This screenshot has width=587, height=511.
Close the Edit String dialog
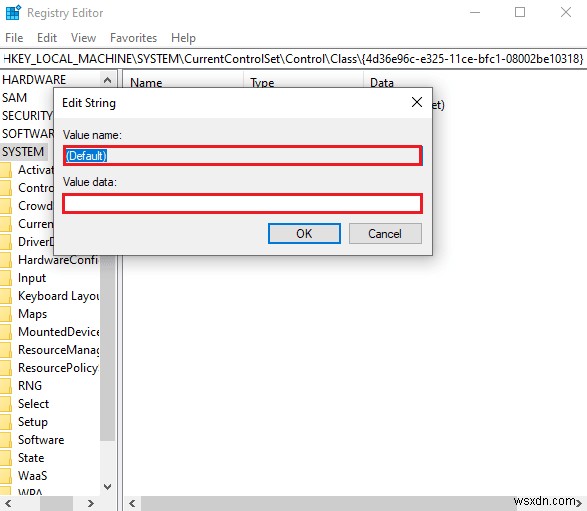[x=417, y=102]
